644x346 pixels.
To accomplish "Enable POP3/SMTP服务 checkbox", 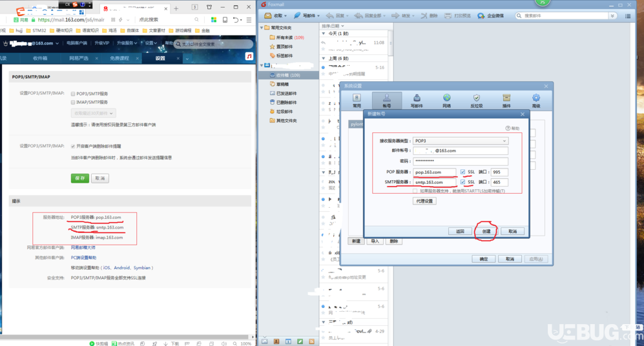I will pos(73,94).
